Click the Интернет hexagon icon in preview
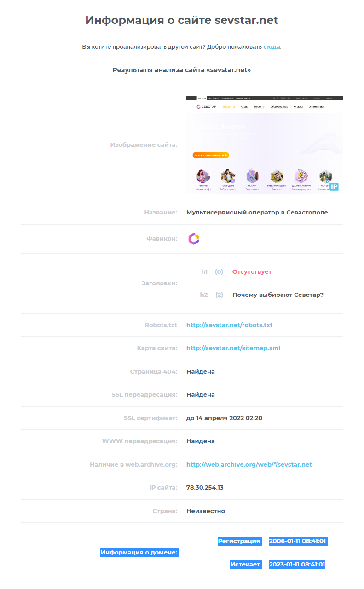Screen dimensions: 364x589 pyautogui.click(x=203, y=176)
